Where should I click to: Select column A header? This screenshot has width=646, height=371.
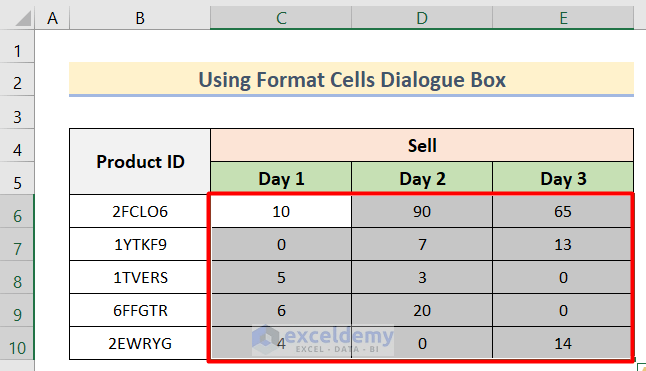[x=52, y=18]
